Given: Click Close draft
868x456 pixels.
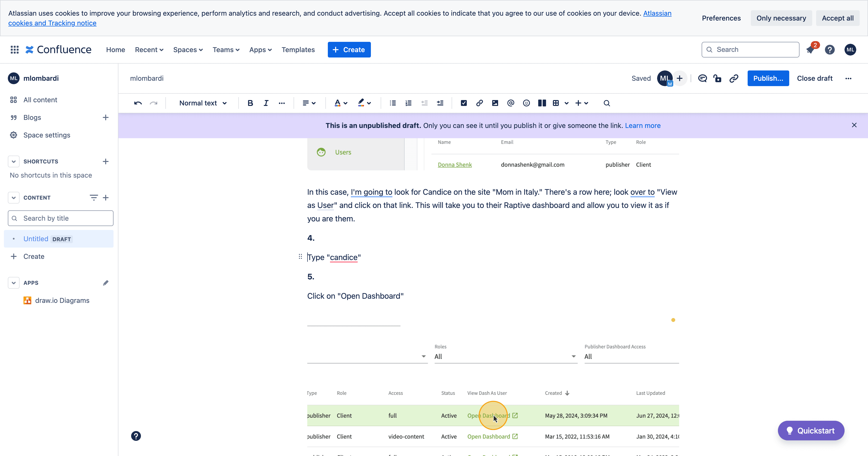Looking at the screenshot, I should (814, 79).
